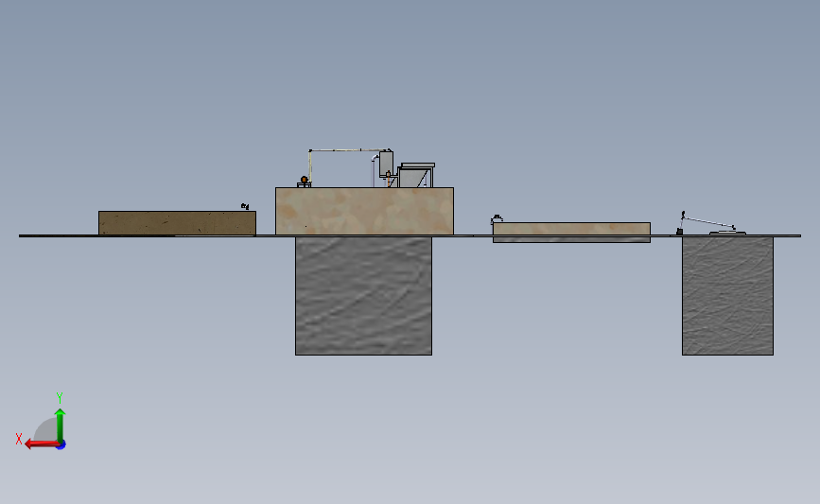Click the green Y axis arrow of triad

[x=60, y=425]
